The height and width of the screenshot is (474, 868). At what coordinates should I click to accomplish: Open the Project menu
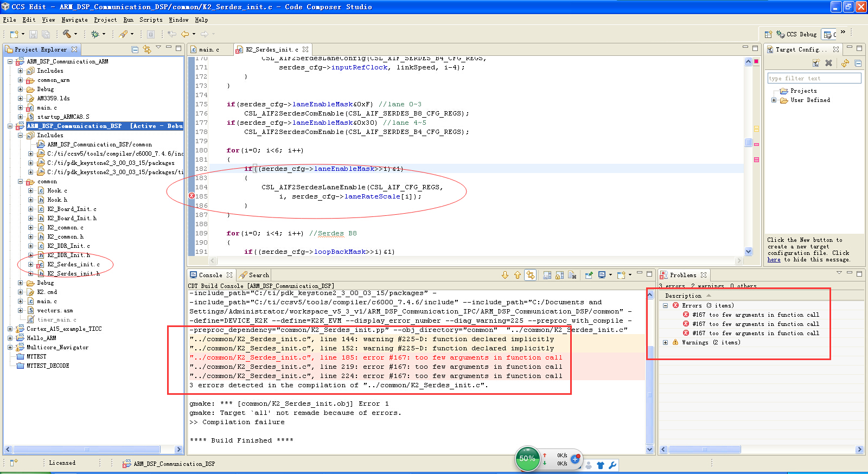click(x=105, y=20)
